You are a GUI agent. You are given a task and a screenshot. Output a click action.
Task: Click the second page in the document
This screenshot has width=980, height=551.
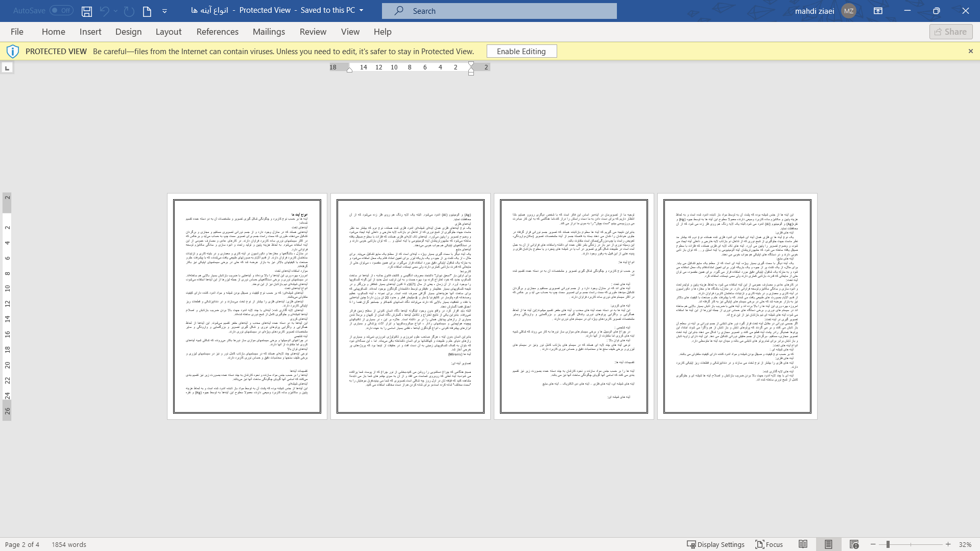411,306
